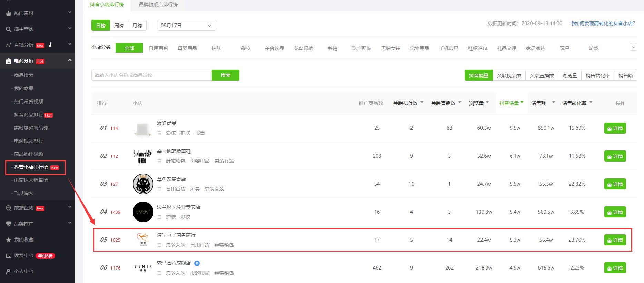
Task: Filter shops by 母婴用品 category
Action: coord(187,48)
